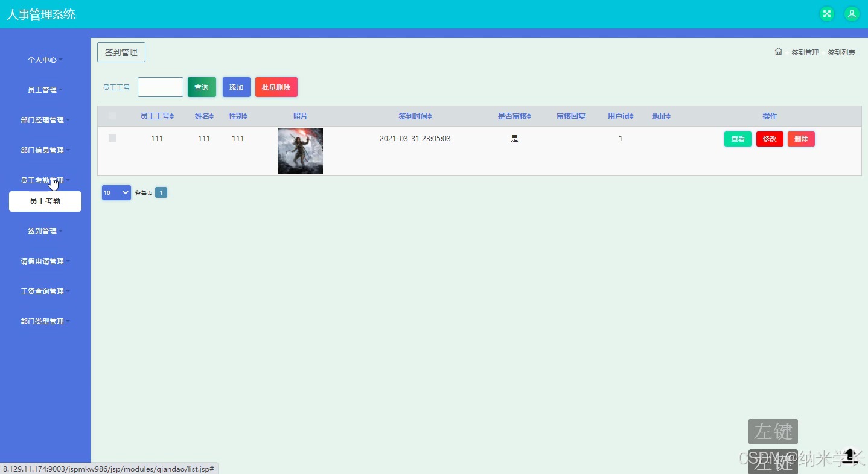Open the rows-per-page dropdown showing 10
This screenshot has height=474, width=868.
pos(116,192)
